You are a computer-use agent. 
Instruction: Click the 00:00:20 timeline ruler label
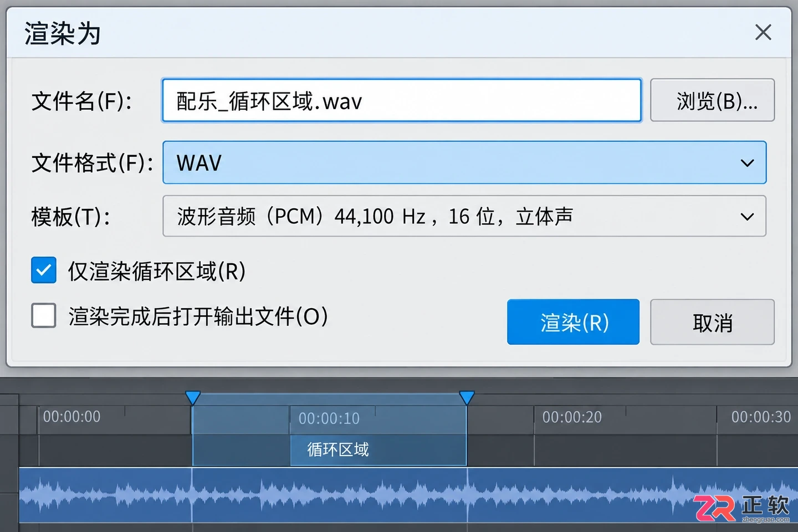(572, 417)
